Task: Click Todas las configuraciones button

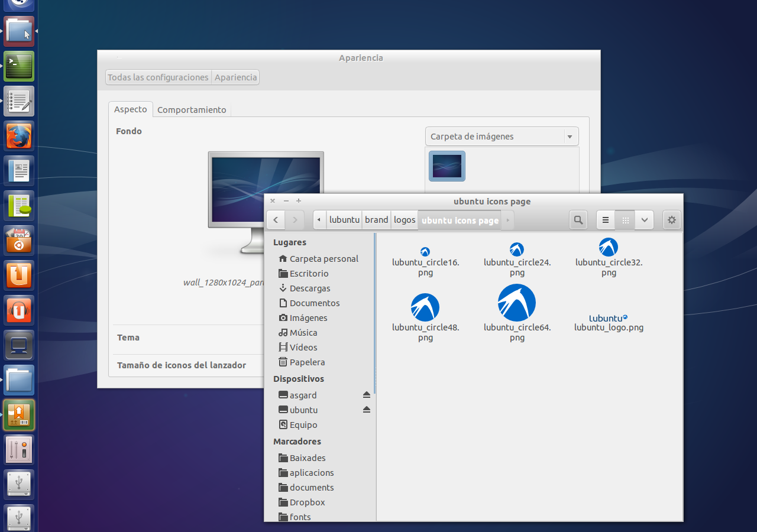Action: (x=158, y=77)
